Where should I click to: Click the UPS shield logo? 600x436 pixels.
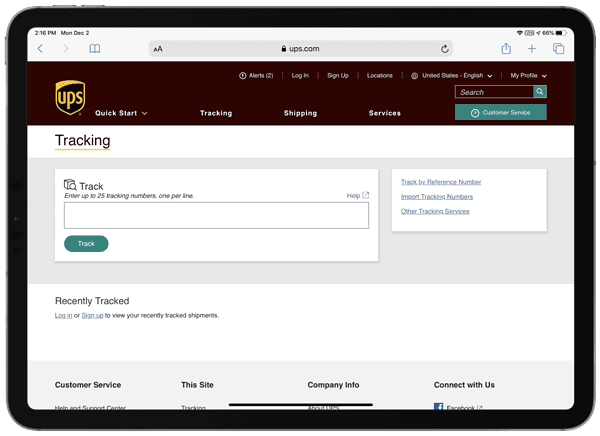[70, 97]
